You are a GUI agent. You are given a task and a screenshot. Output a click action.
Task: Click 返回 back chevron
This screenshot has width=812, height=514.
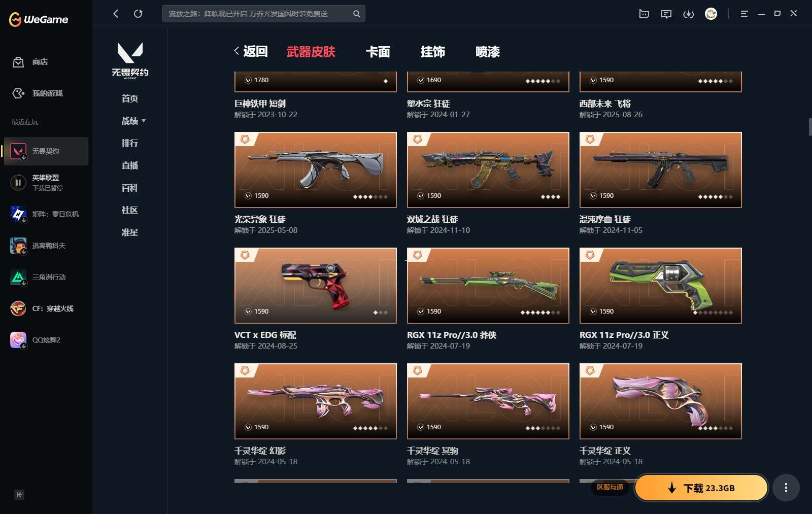coord(251,51)
